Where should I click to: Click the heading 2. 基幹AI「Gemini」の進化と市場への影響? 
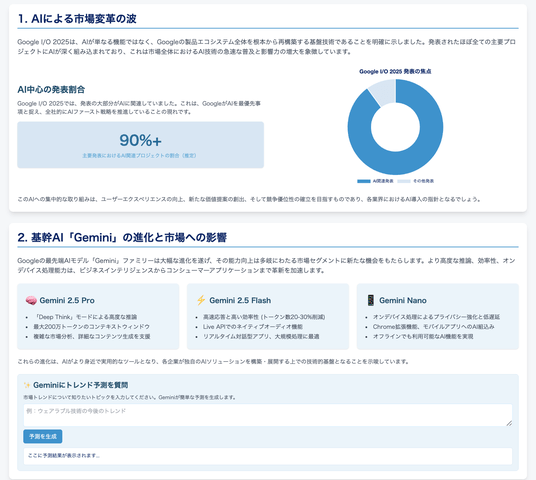[122, 237]
